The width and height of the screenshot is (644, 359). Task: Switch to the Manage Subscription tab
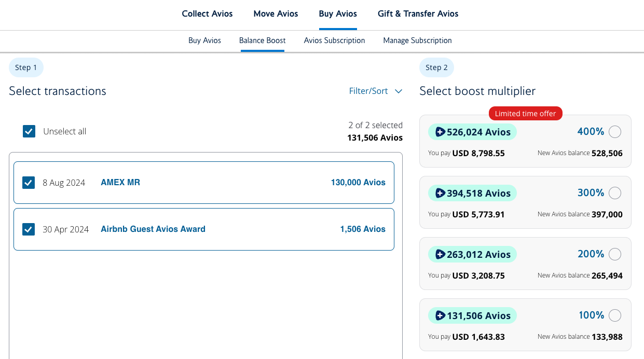[x=417, y=40]
